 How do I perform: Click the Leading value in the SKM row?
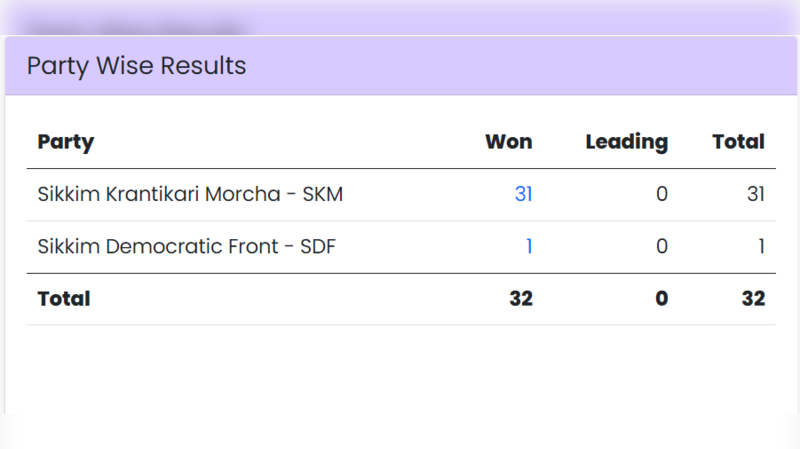(x=661, y=195)
